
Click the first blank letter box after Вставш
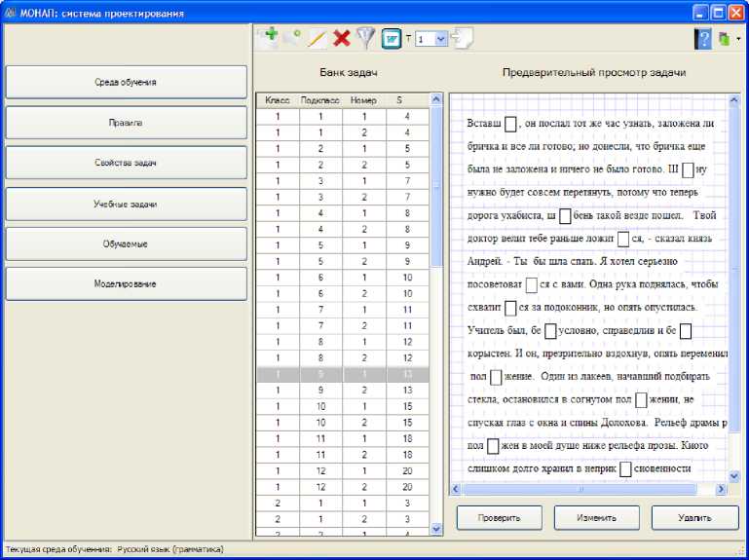click(511, 124)
